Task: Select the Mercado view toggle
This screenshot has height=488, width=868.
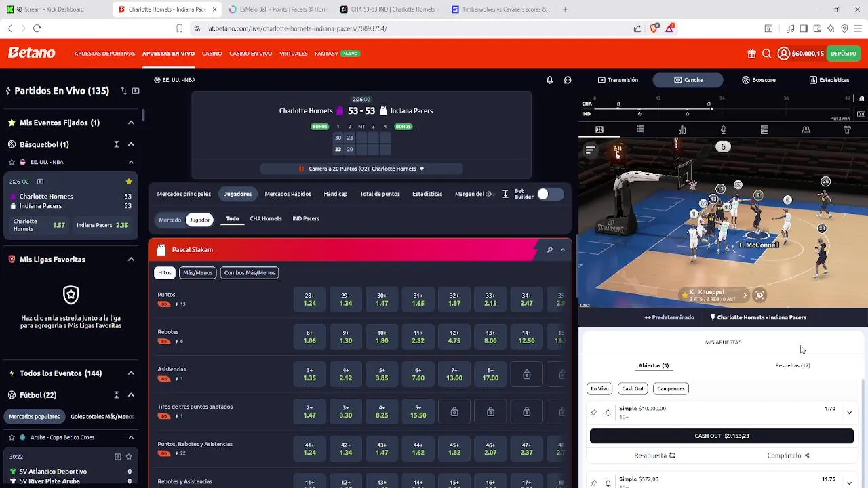Action: tap(170, 220)
